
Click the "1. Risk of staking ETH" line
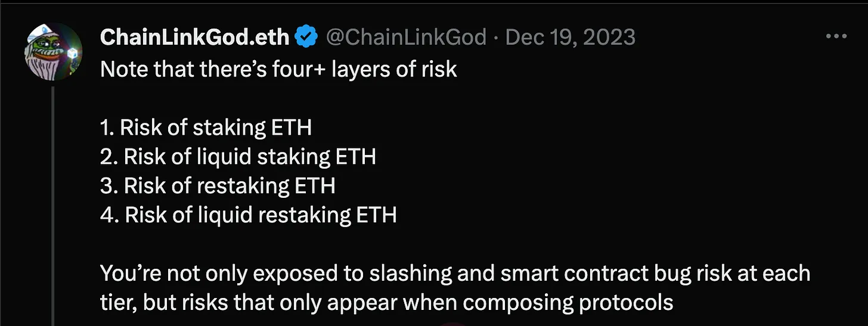click(x=206, y=127)
